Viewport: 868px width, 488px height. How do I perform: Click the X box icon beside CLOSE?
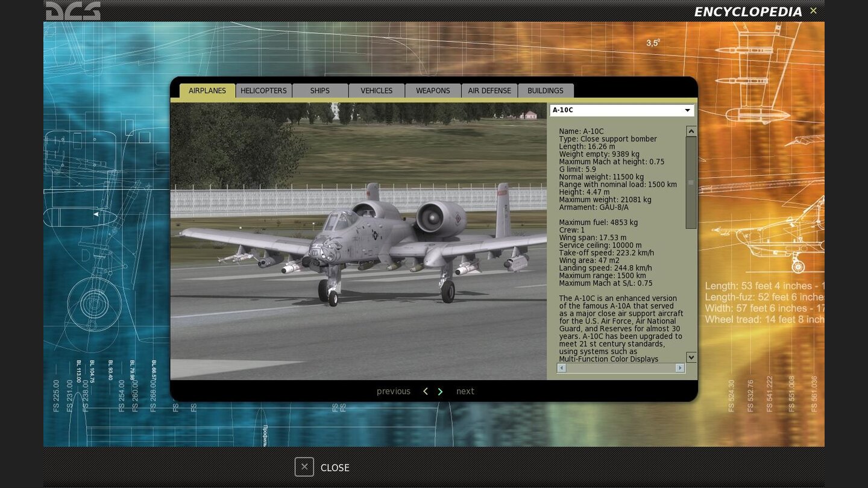tap(304, 467)
